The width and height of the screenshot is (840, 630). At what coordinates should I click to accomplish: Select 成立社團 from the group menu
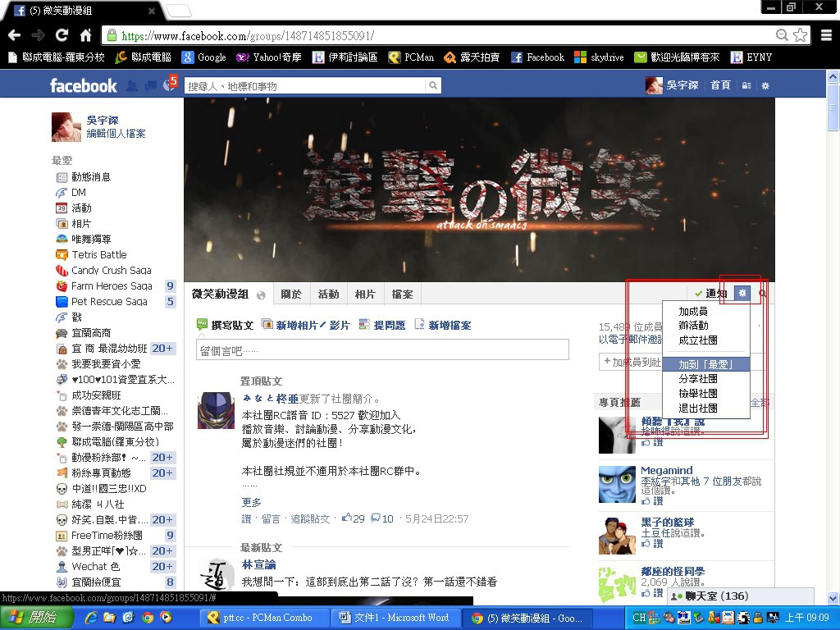pyautogui.click(x=706, y=340)
